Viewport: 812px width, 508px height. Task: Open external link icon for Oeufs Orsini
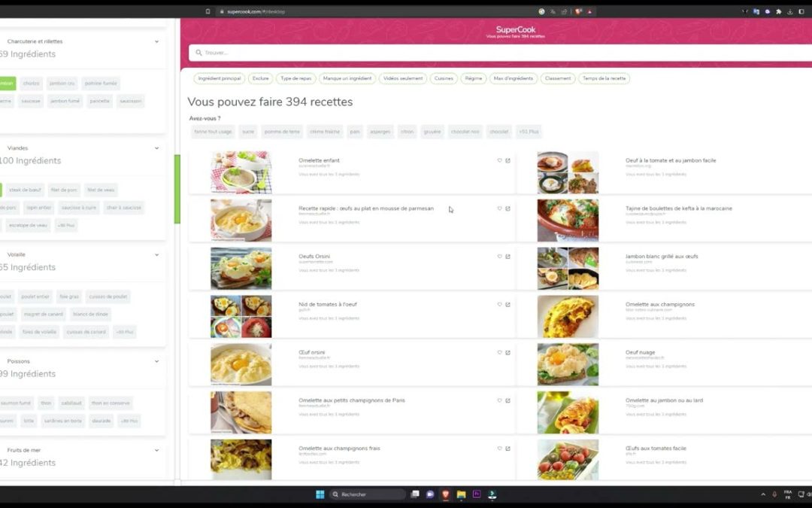(507, 257)
